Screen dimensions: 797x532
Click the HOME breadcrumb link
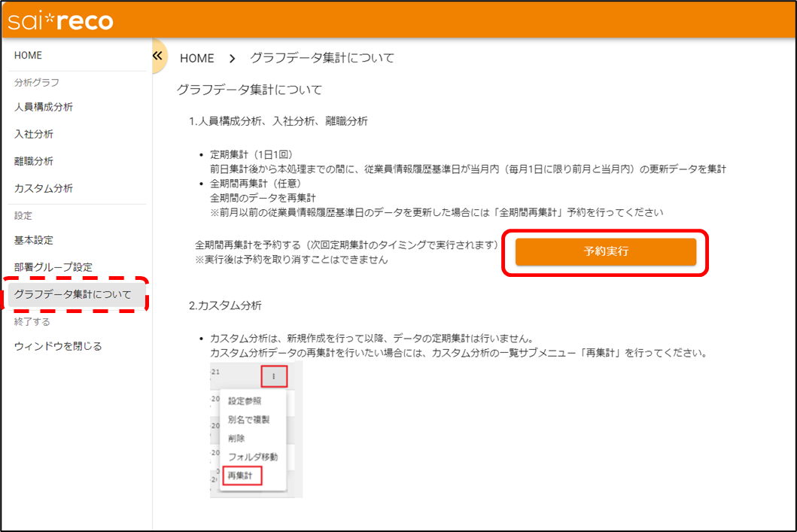pyautogui.click(x=196, y=59)
